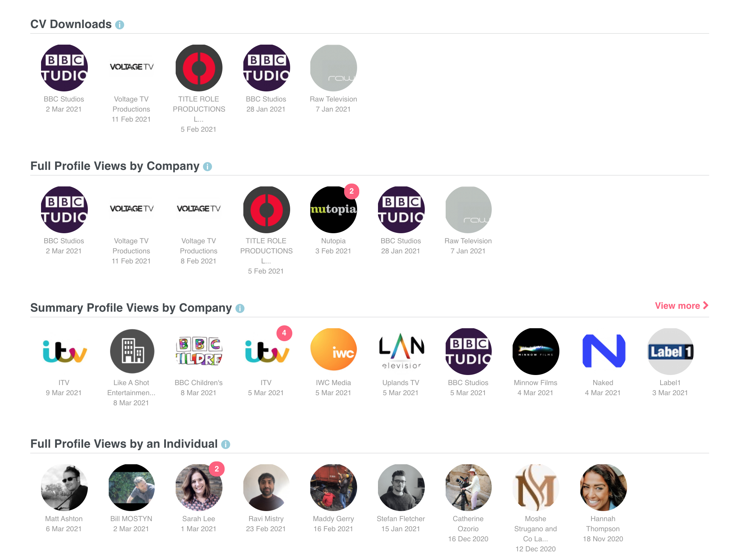This screenshot has width=743, height=560.
Task: Open the Label1 company logo
Action: tap(670, 352)
